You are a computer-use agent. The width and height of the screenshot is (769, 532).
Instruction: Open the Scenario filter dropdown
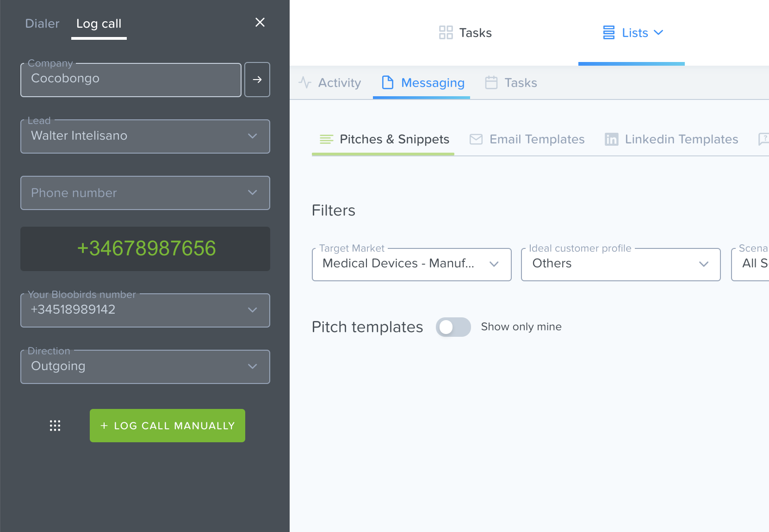click(750, 265)
